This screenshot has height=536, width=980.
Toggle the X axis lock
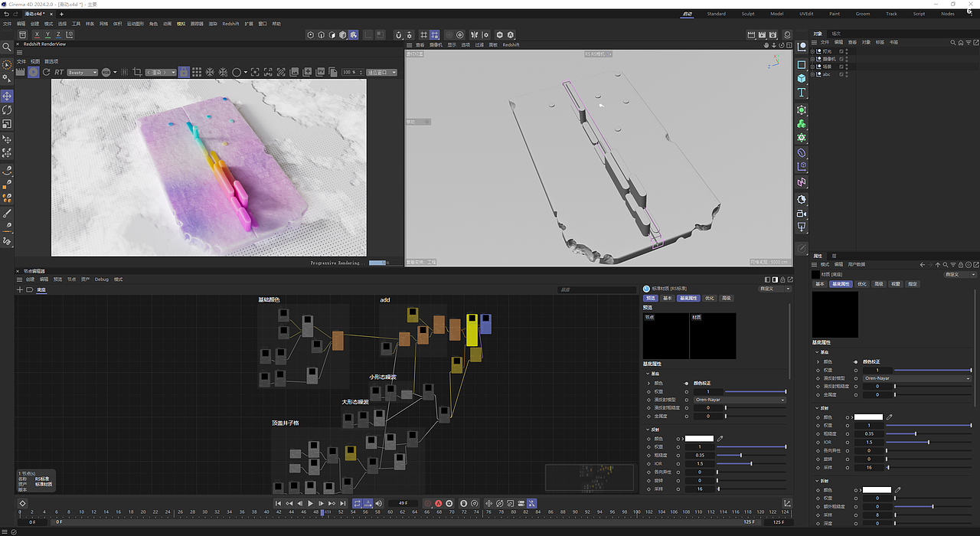[36, 34]
